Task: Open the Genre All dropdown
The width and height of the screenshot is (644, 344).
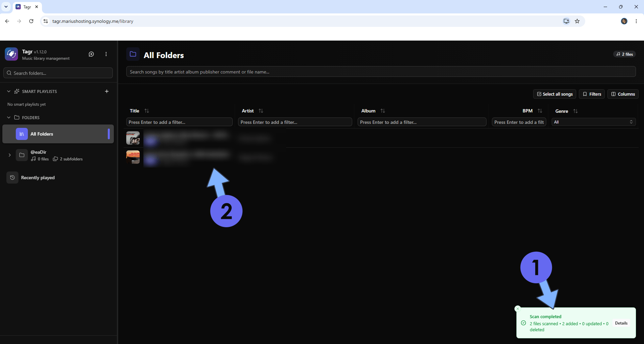Action: (594, 122)
